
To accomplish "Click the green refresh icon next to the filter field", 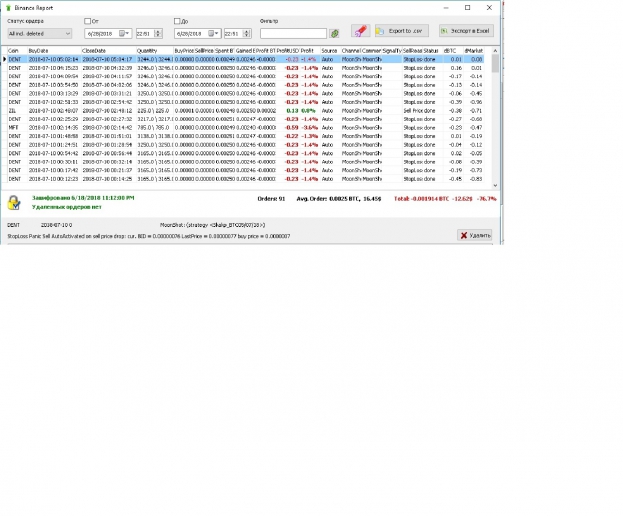I will click(x=335, y=34).
